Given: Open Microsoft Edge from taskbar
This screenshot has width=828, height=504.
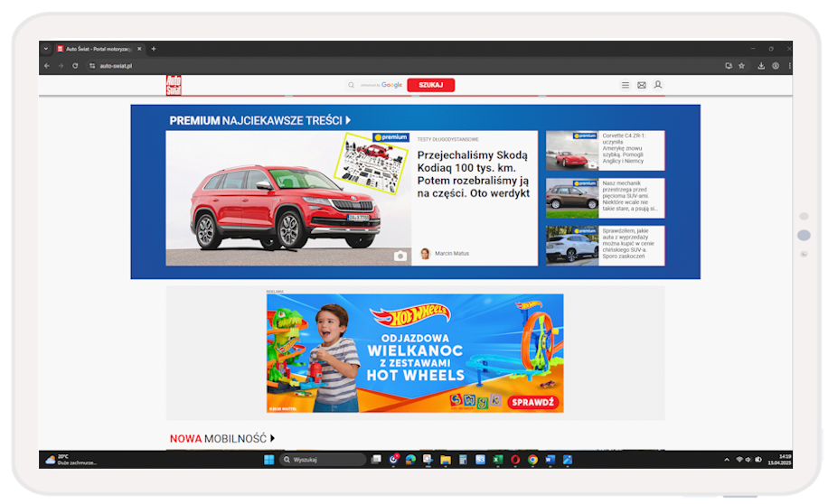Looking at the screenshot, I should pos(410,460).
